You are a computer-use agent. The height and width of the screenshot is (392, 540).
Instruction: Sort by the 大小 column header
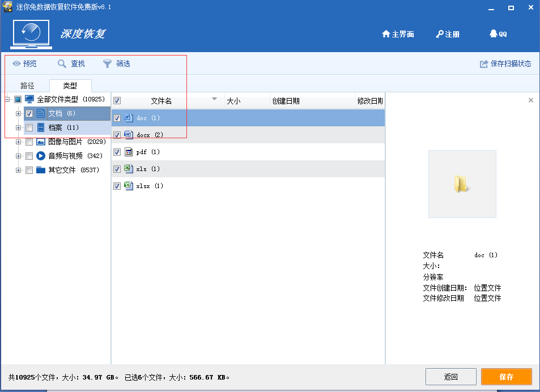click(x=247, y=101)
